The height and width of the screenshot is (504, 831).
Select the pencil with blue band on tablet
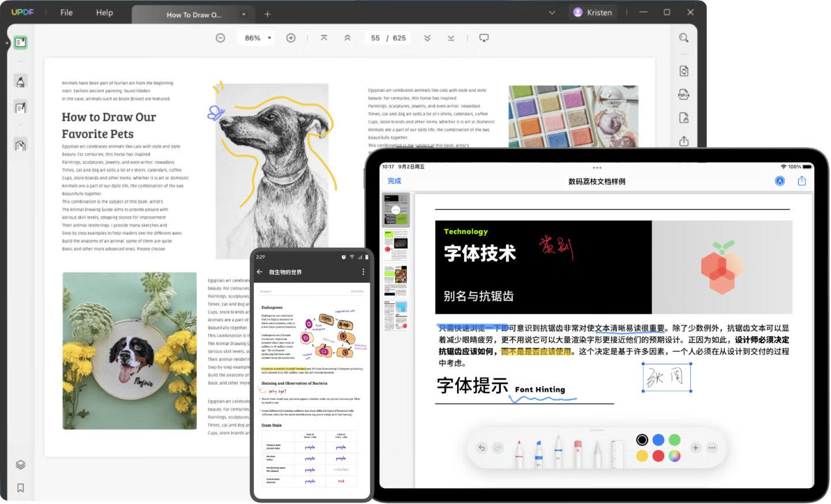tap(558, 452)
